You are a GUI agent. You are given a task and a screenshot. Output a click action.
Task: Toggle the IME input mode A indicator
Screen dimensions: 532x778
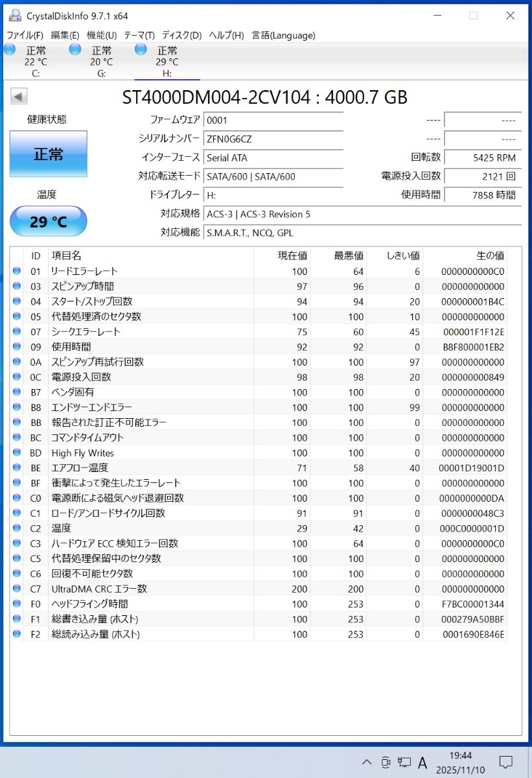point(423,762)
